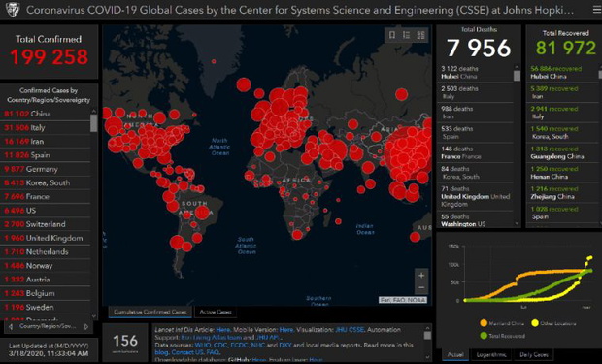Select France in confirmed cases list
The image size is (602, 364).
pyautogui.click(x=46, y=197)
